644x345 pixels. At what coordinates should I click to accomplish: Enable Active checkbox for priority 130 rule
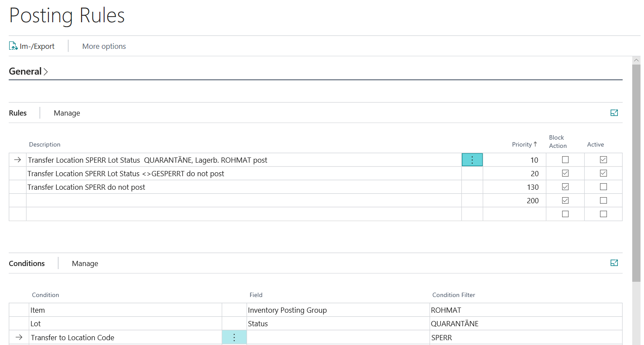603,187
